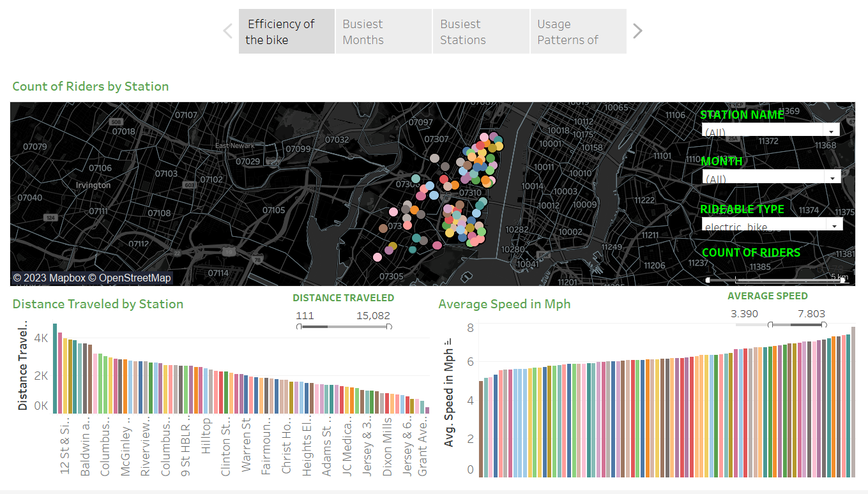This screenshot has height=494, width=868.
Task: Click the left navigation arrow before Efficiency tab
Action: tap(228, 30)
